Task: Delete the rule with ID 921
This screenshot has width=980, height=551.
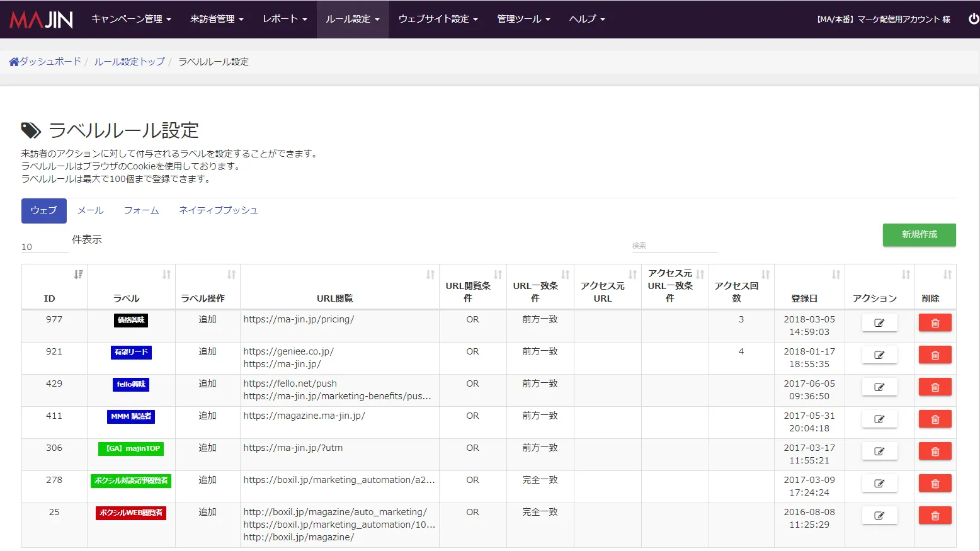Action: [x=935, y=355]
